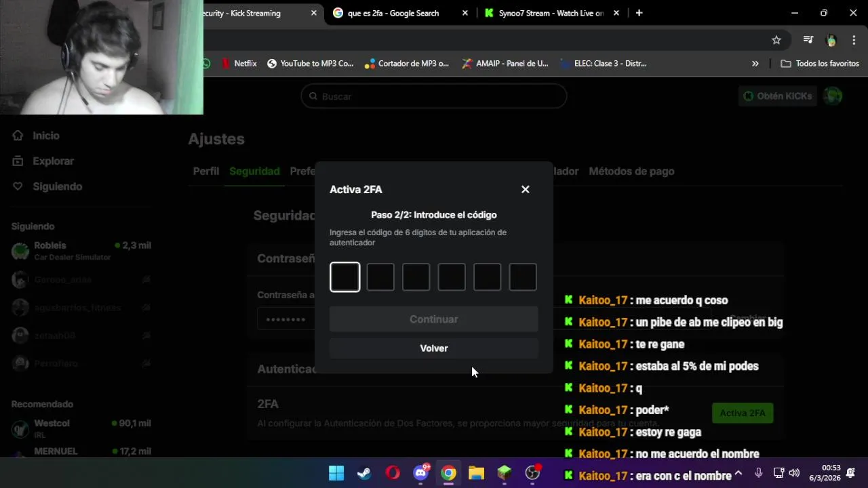
Task: Open Chrome from the taskbar
Action: [x=448, y=473]
